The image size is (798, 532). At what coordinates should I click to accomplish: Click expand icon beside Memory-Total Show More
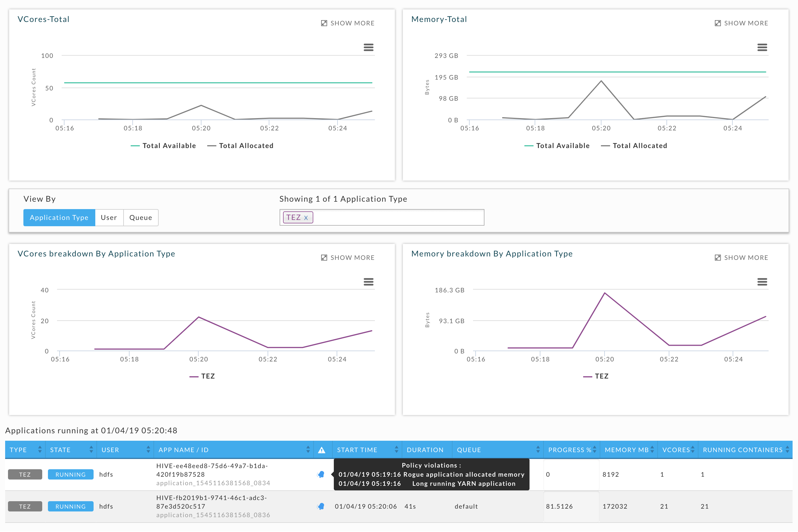pos(718,23)
